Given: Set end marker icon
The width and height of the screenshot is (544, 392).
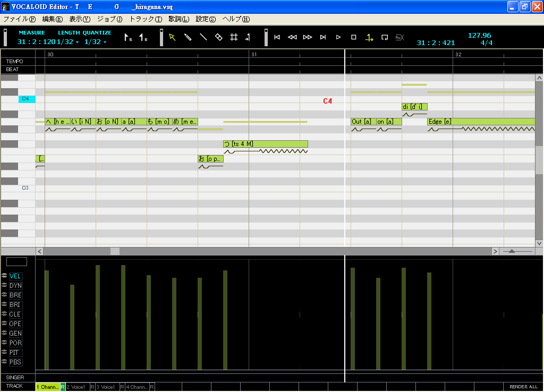Looking at the screenshot, I should pyautogui.click(x=143, y=38).
